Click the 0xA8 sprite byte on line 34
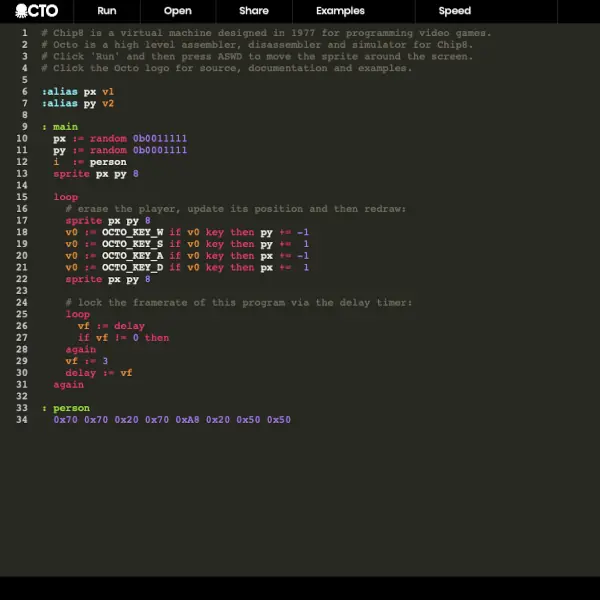Viewport: 600px width, 600px height. 187,420
